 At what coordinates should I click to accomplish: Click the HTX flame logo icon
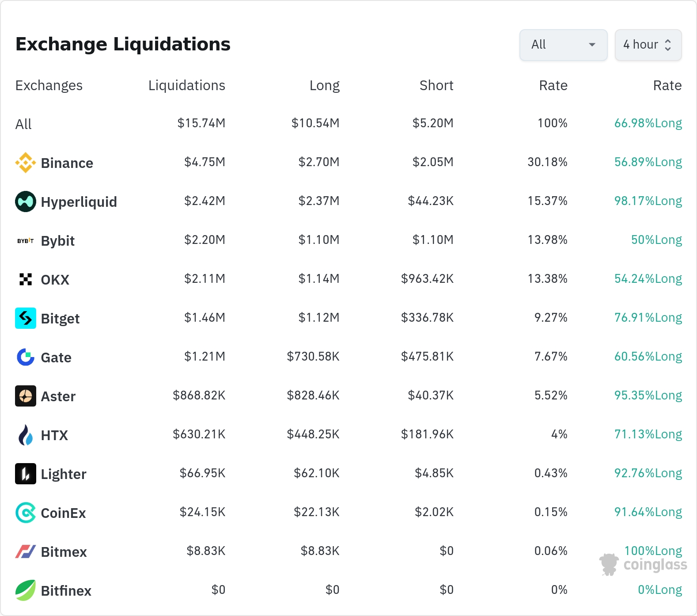[x=26, y=435]
